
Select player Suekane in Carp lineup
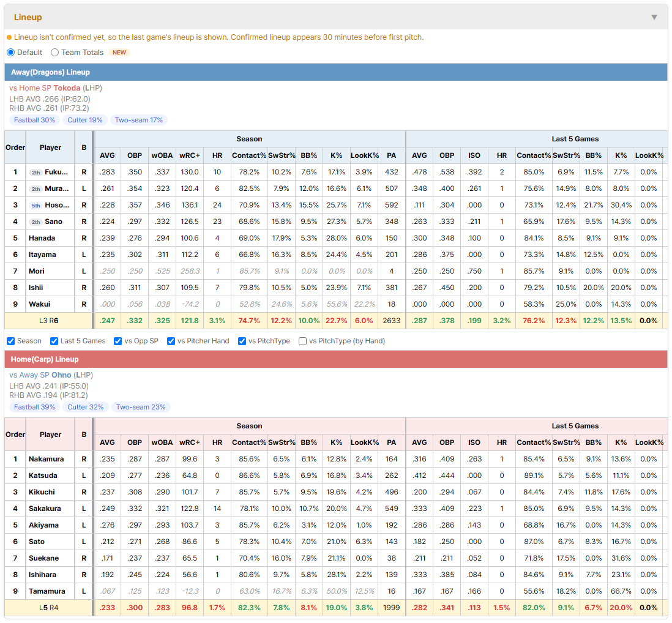(x=43, y=558)
